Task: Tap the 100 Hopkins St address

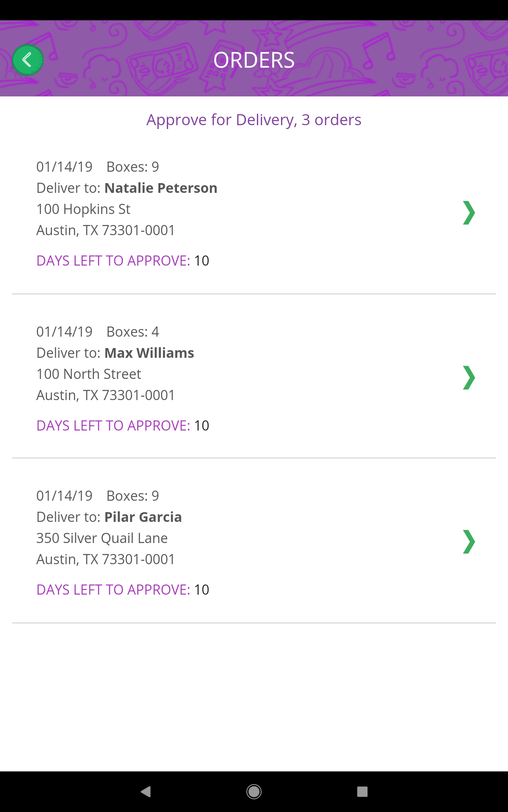Action: 83,209
